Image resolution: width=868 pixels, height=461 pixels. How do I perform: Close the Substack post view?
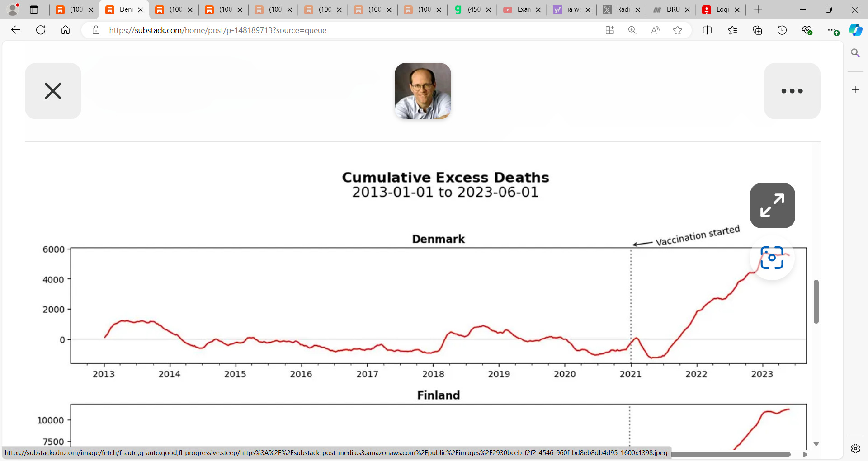(x=53, y=91)
